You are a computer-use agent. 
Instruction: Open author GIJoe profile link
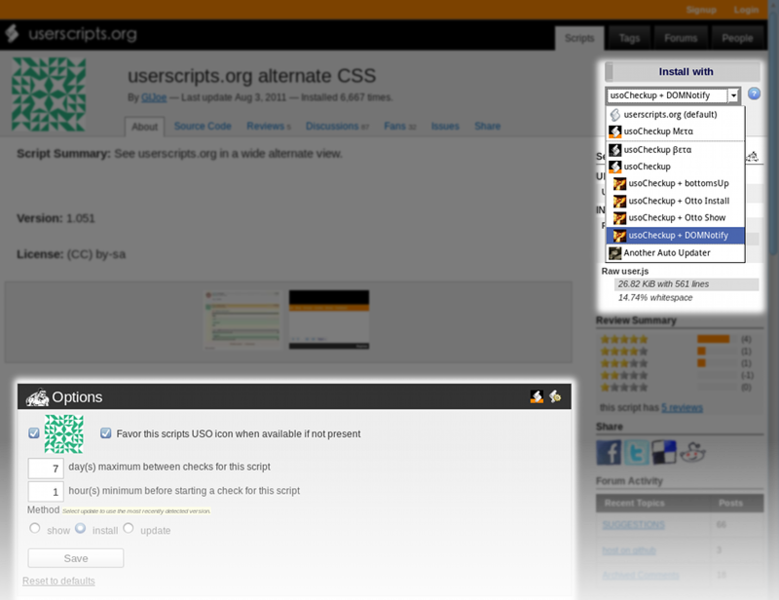coord(154,97)
